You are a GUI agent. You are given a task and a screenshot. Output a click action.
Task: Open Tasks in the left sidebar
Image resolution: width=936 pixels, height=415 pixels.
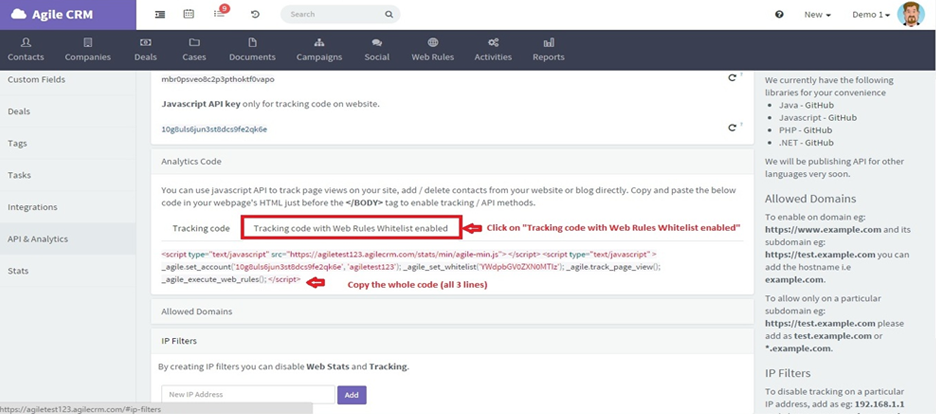tap(68, 175)
